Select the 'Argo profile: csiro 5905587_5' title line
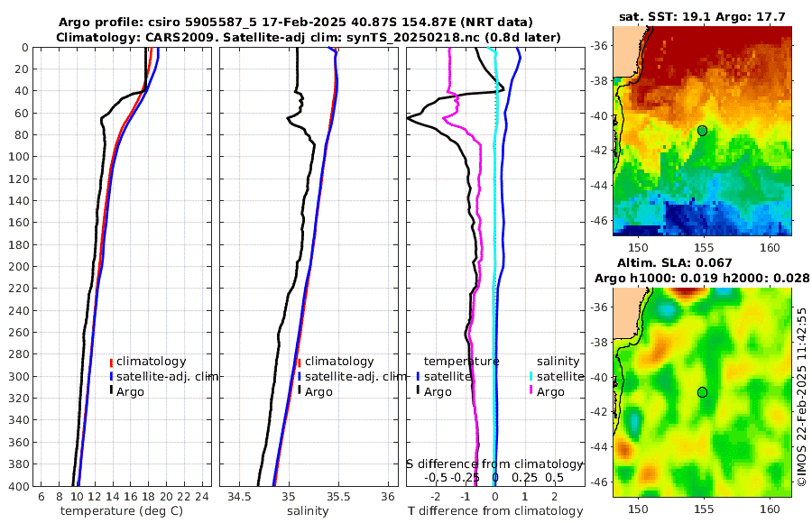 pos(296,23)
